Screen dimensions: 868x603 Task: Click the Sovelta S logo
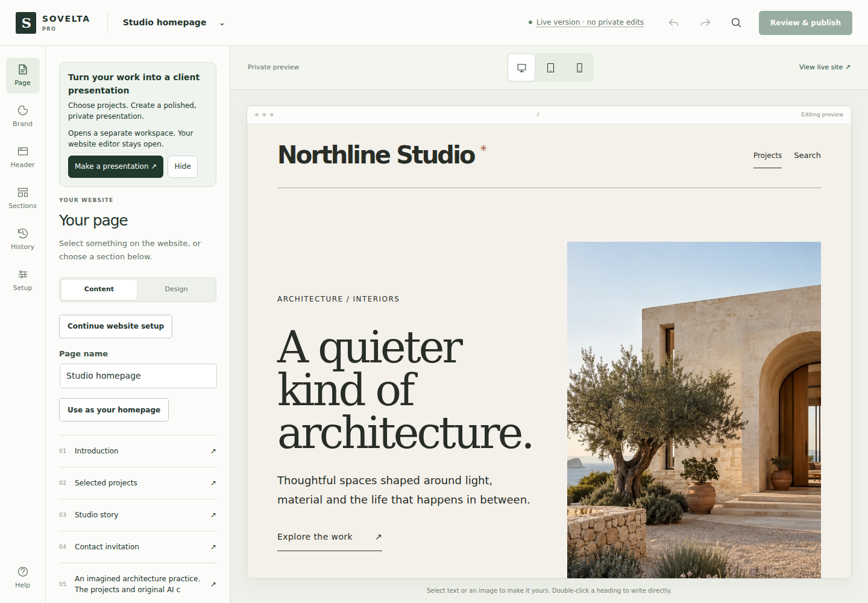[26, 23]
